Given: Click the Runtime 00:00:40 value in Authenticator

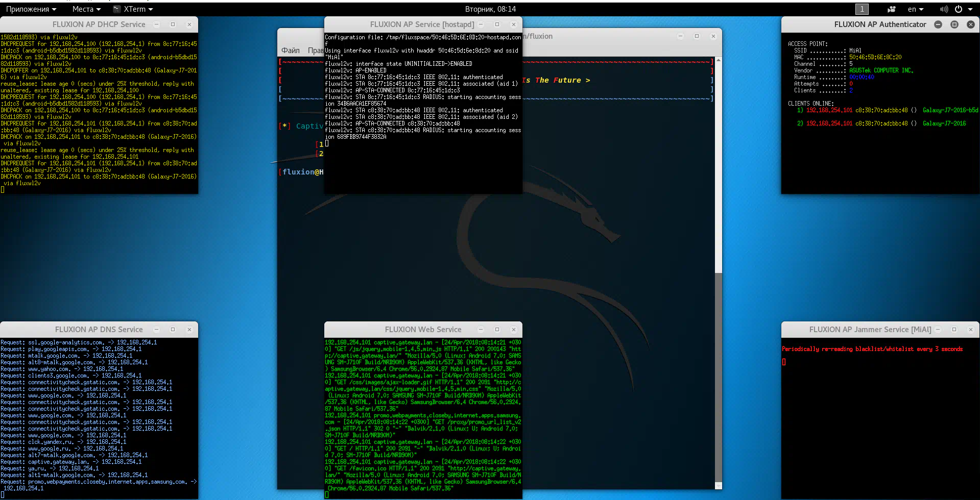Looking at the screenshot, I should pos(862,77).
